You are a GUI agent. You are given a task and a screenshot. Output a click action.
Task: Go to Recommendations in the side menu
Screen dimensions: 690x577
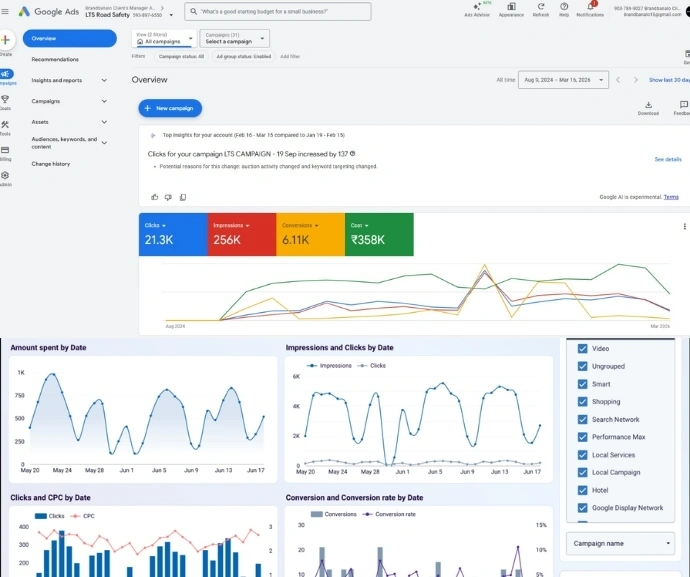point(55,59)
